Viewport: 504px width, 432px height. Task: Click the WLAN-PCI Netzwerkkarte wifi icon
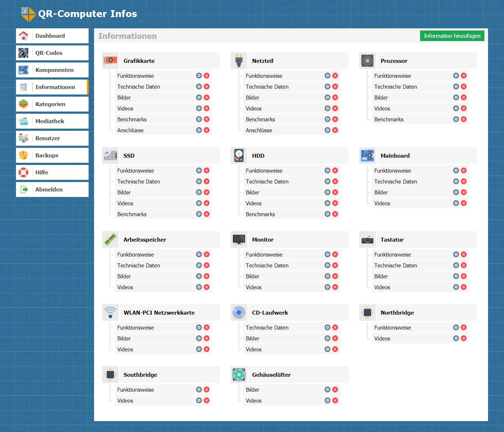pos(110,312)
